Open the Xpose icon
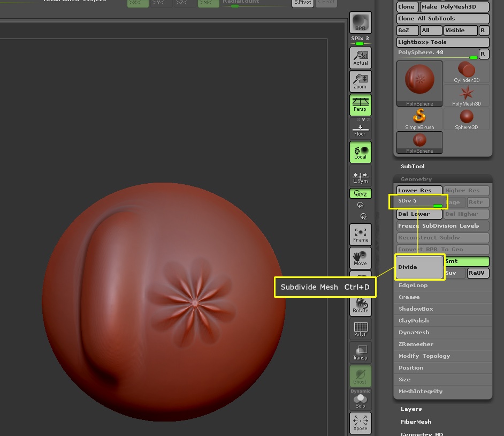 (360, 423)
